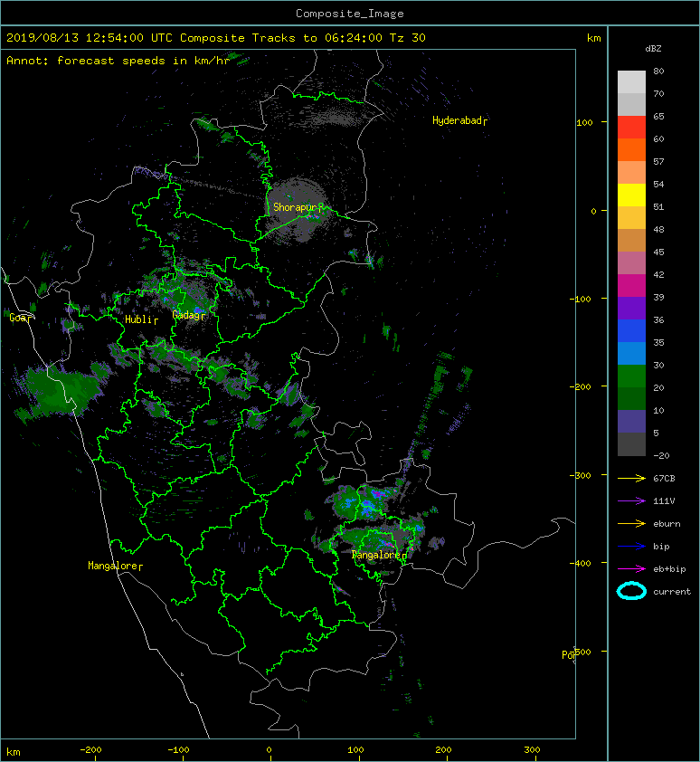Pick the dusty pink swatch between 45 and 42
Image resolution: width=700 pixels, height=762 pixels.
click(631, 263)
